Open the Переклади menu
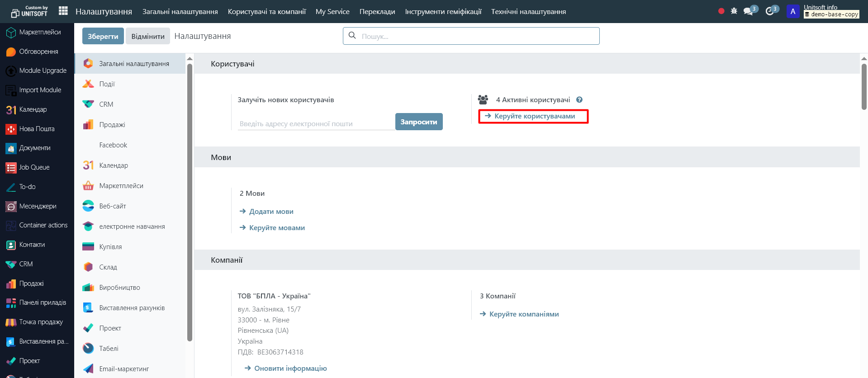868x378 pixels. [x=377, y=12]
